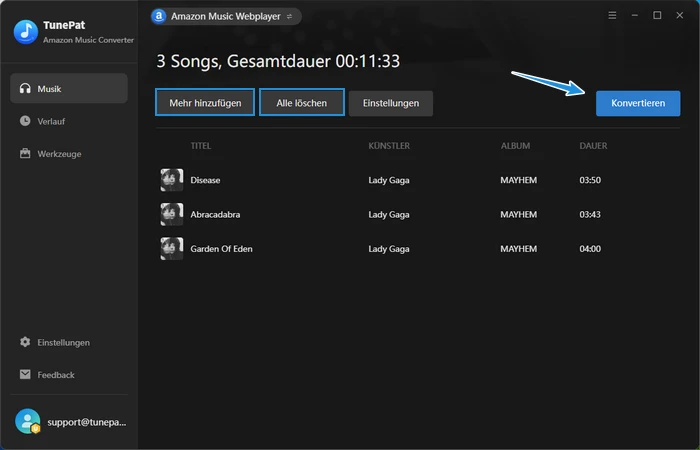The image size is (700, 450).
Task: Click MAYHEM album in Garden Of Eden row
Action: [x=519, y=249]
